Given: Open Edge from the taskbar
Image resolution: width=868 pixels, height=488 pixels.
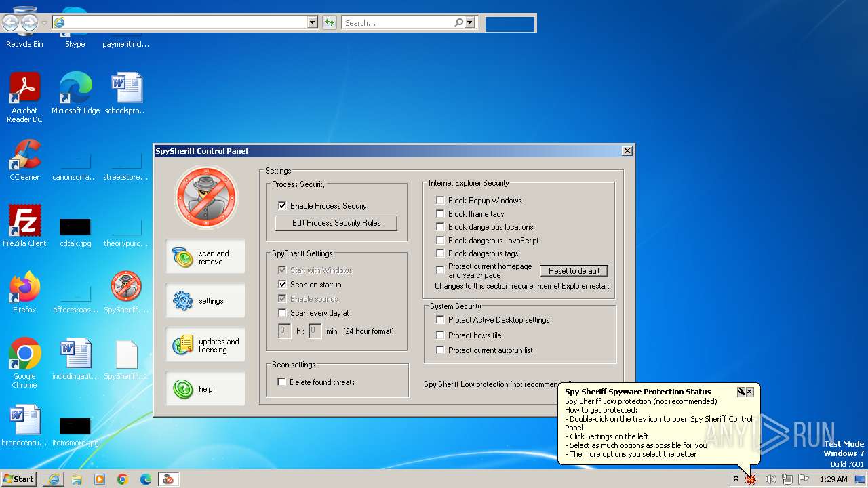Looking at the screenshot, I should pyautogui.click(x=146, y=479).
